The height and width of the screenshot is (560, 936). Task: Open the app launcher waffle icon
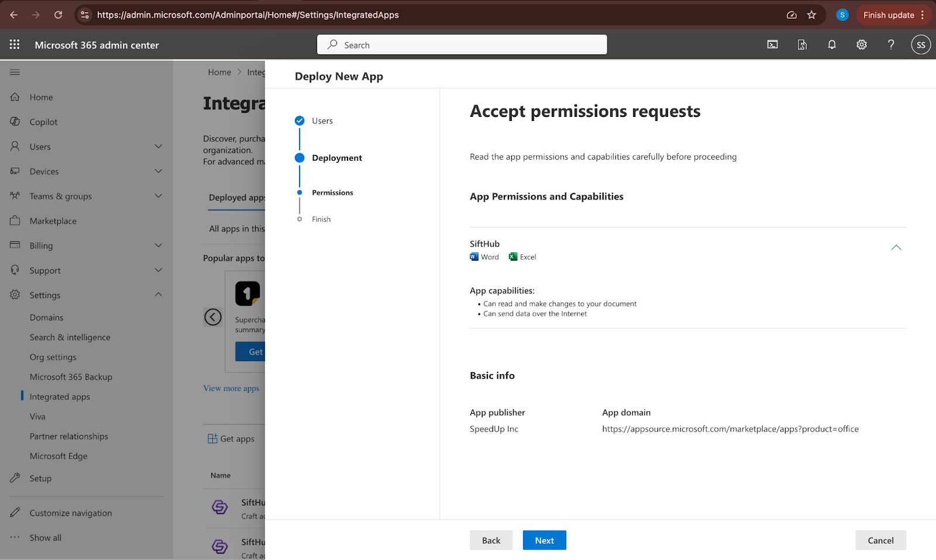tap(15, 44)
